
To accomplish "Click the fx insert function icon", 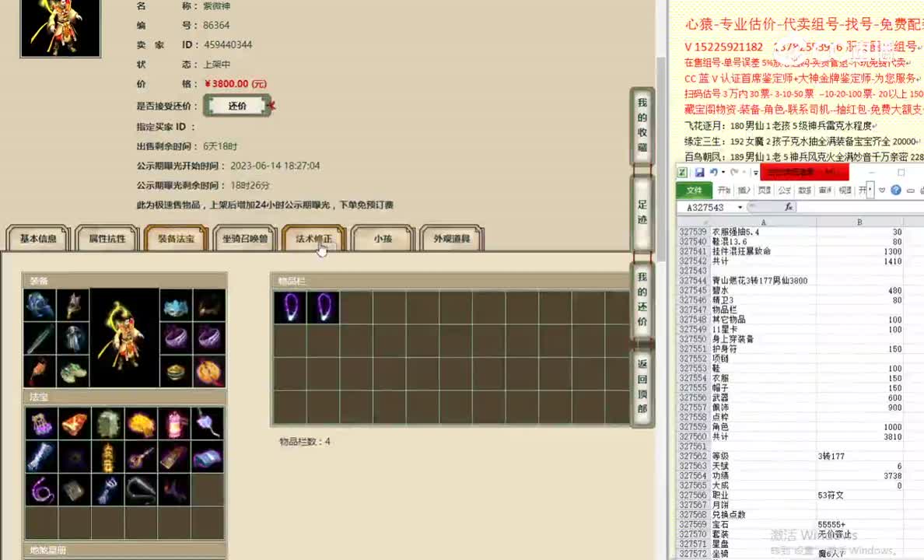I will click(x=789, y=207).
